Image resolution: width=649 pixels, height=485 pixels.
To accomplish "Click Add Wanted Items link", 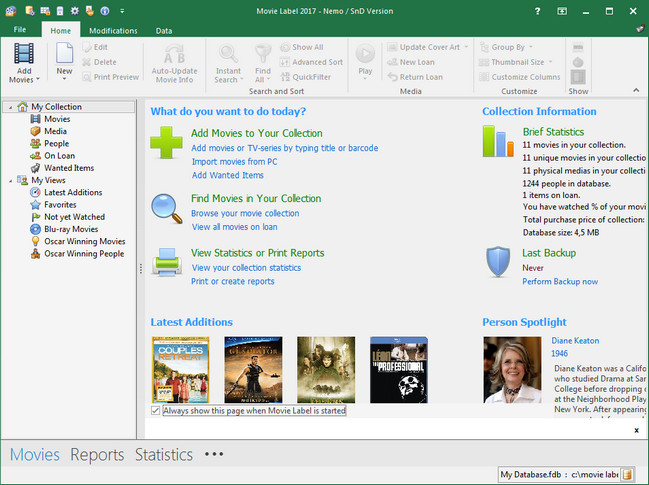I will [x=228, y=175].
